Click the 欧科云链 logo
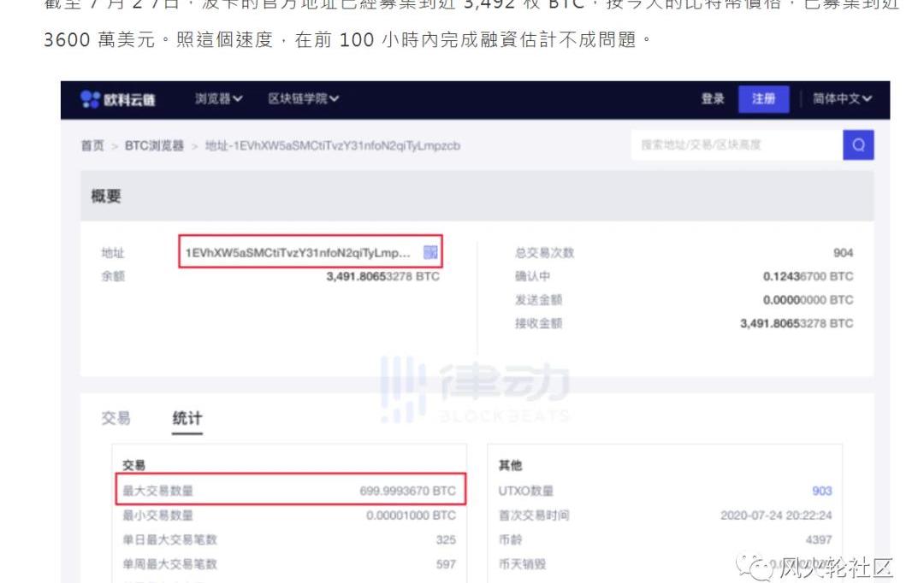The width and height of the screenshot is (924, 583). (x=118, y=99)
